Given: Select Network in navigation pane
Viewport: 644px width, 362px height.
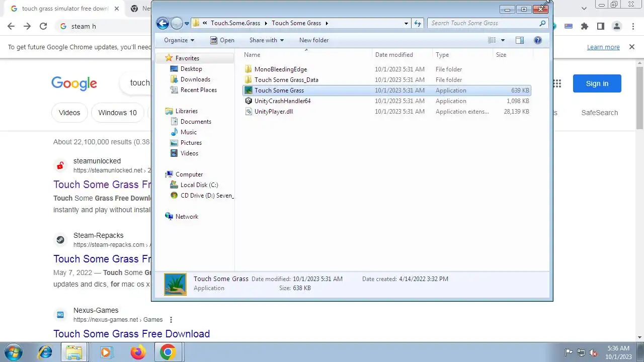Looking at the screenshot, I should 187,217.
